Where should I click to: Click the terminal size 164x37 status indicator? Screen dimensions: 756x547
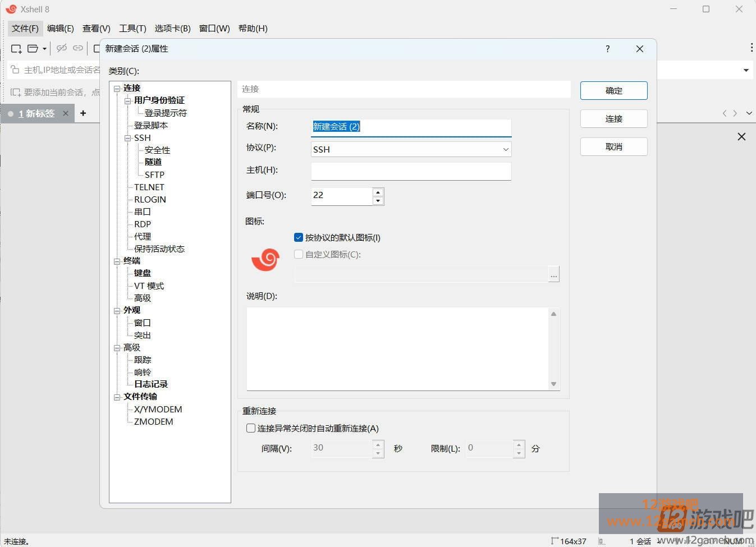tap(569, 541)
